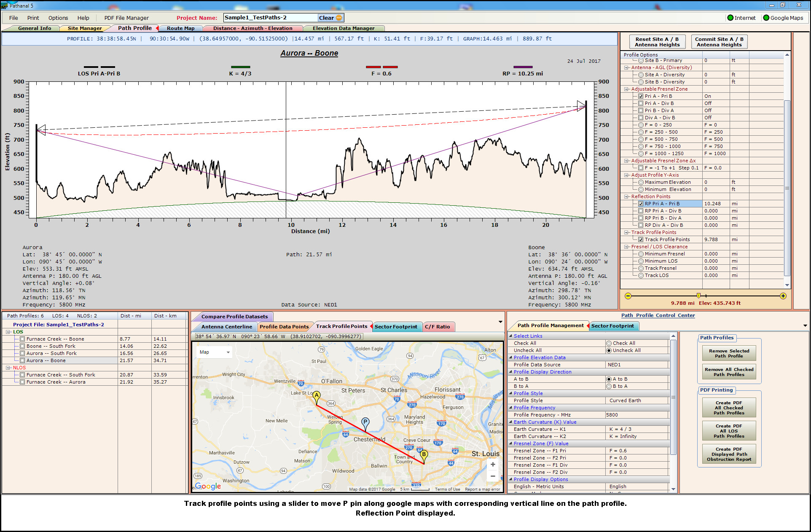Enable the Pri A - Div B Fresnel checkbox
Viewport: 811px width, 532px height.
[641, 103]
